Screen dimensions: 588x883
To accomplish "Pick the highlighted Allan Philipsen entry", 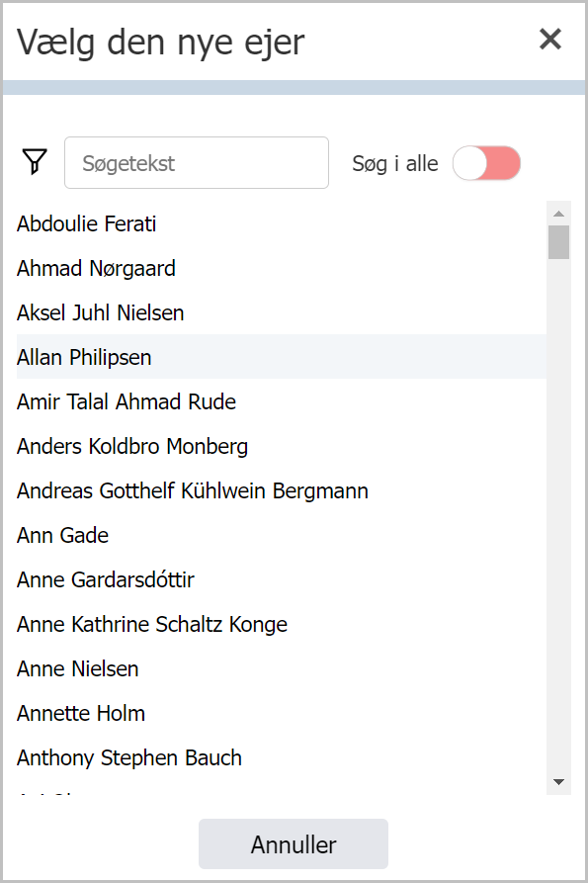I will click(282, 357).
